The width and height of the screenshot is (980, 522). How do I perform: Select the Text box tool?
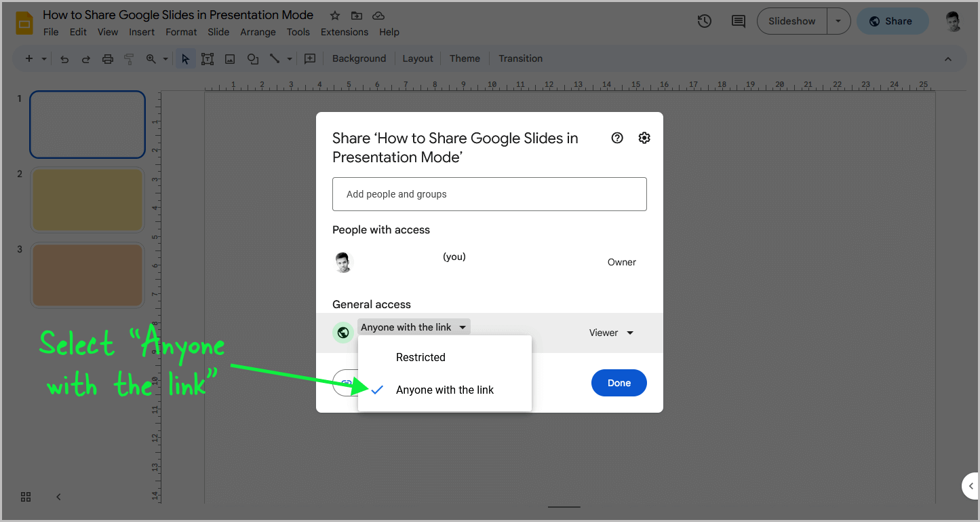pyautogui.click(x=208, y=58)
